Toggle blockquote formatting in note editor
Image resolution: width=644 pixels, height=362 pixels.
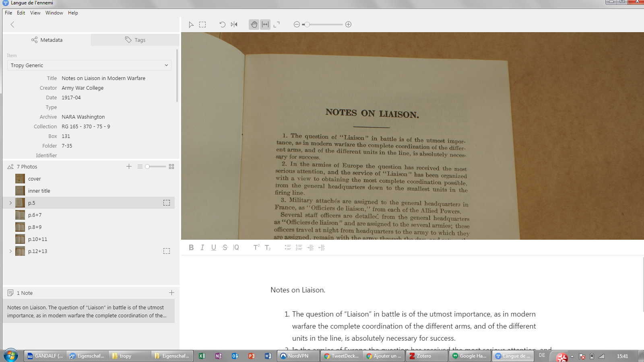236,247
